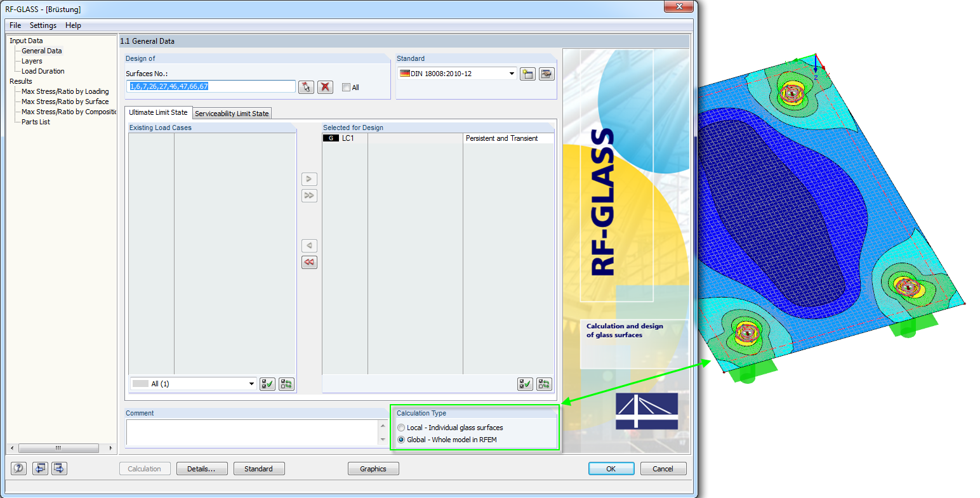This screenshot has width=980, height=498.
Task: Click the German flag in Standard box
Action: [404, 74]
